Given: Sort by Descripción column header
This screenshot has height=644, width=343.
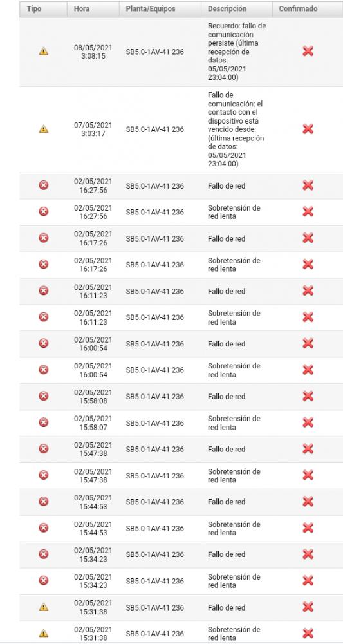Looking at the screenshot, I should 227,8.
